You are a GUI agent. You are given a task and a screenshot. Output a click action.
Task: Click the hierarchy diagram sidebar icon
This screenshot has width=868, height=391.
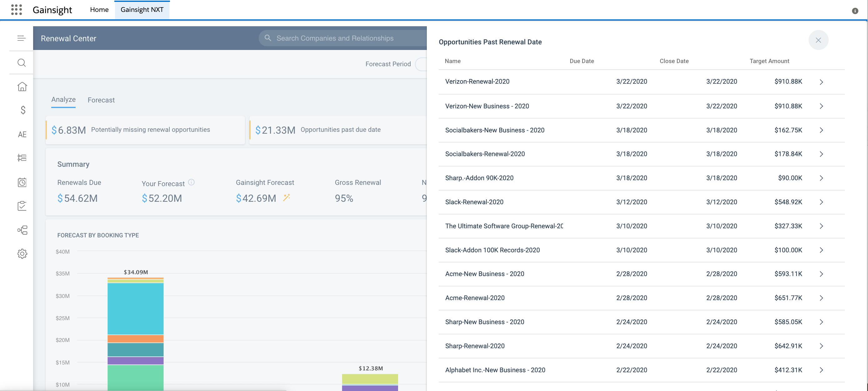(22, 230)
